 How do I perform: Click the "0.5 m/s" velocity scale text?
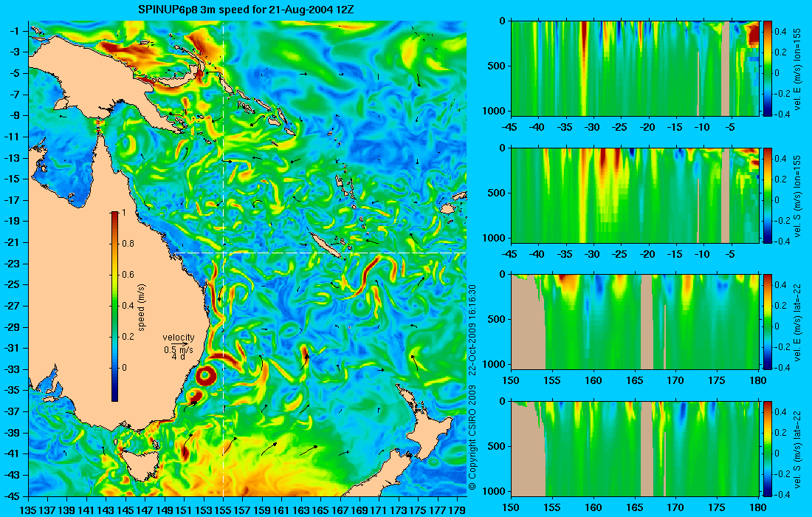pos(179,350)
